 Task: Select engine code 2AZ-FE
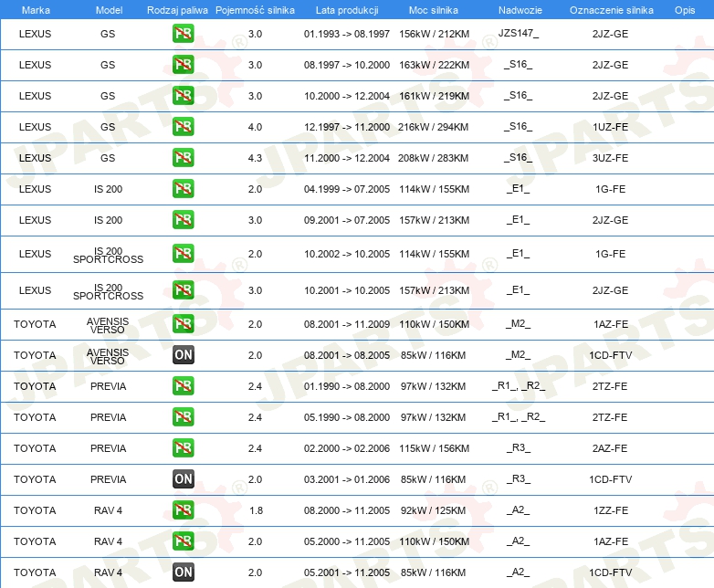pos(610,448)
